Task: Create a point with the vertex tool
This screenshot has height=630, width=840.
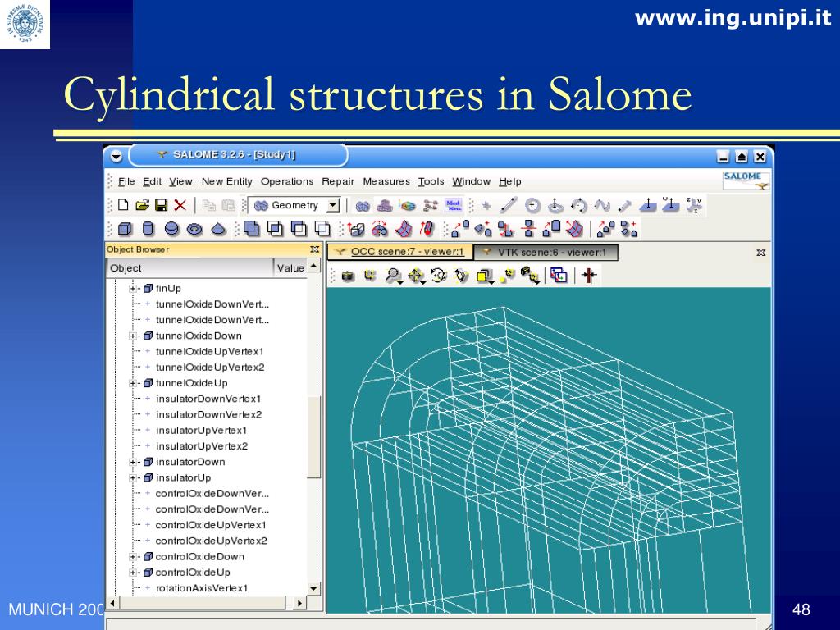Action: click(486, 205)
